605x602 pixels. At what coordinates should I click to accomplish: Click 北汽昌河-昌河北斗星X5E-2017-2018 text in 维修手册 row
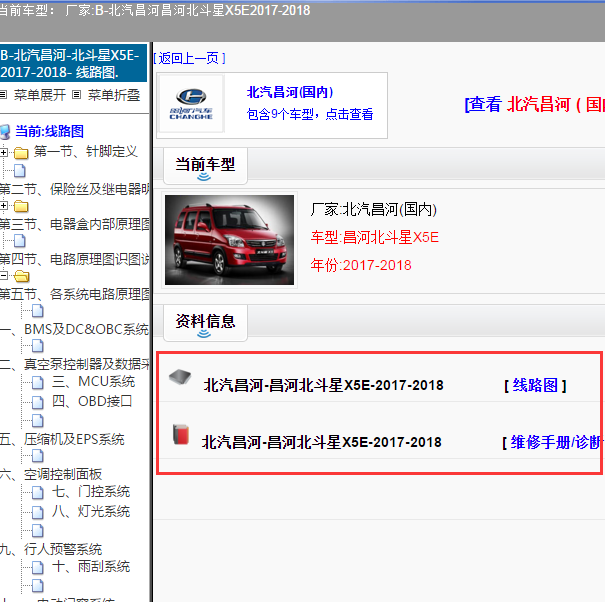click(321, 442)
